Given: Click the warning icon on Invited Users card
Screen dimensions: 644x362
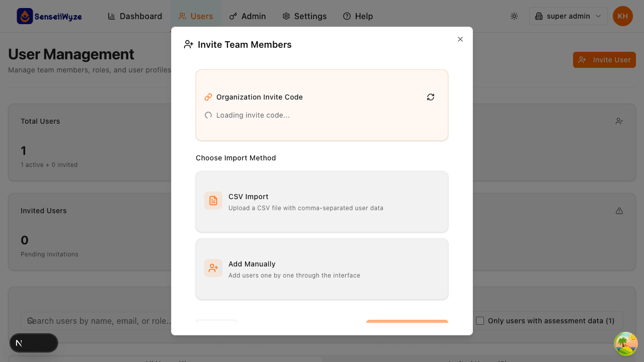Looking at the screenshot, I should [619, 210].
